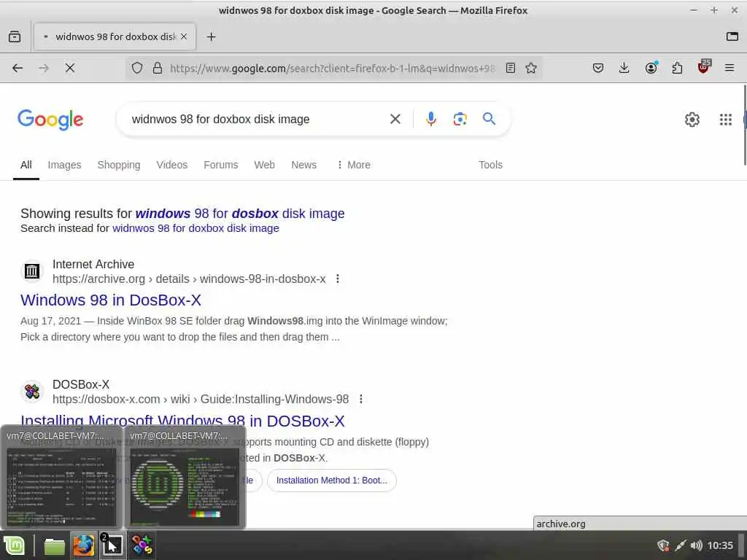This screenshot has width=747, height=560.
Task: Open the Firefox account menu
Action: (651, 68)
